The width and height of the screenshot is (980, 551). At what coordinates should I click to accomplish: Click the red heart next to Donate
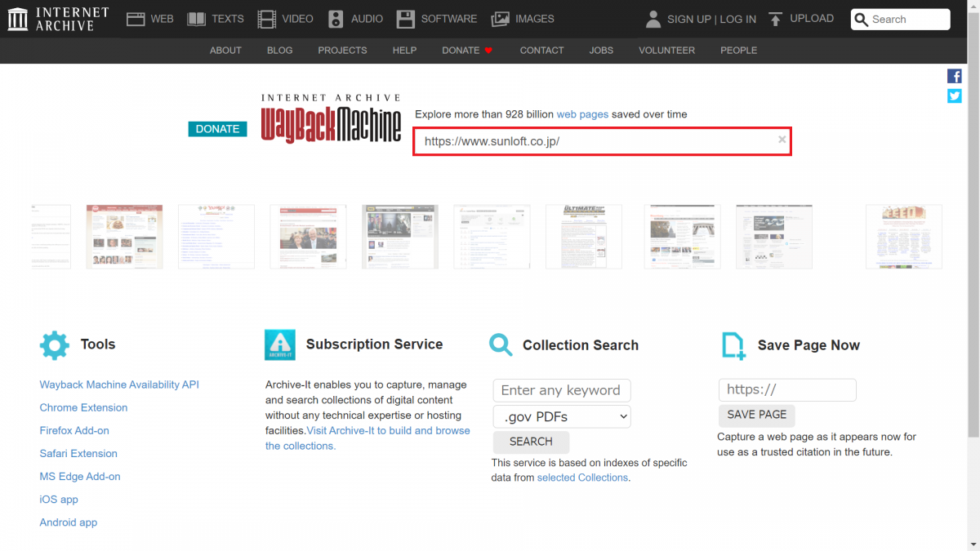click(x=488, y=51)
